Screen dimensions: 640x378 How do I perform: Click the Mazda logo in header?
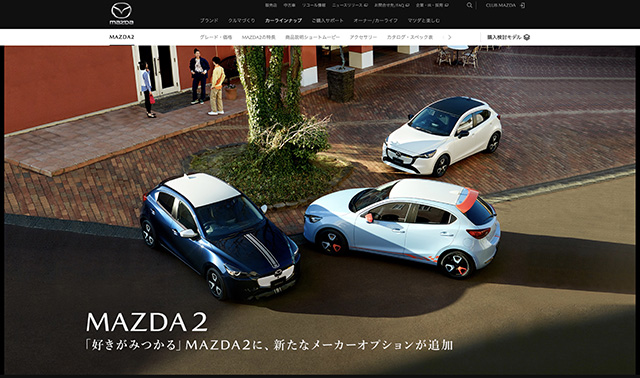coord(121,14)
